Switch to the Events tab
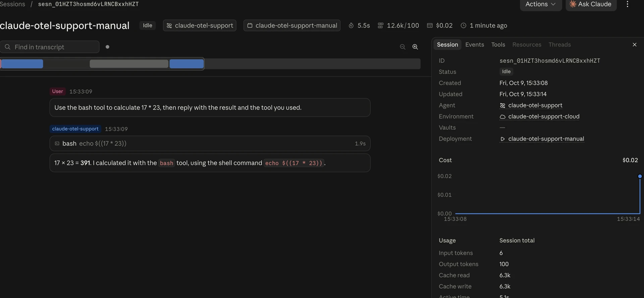Viewport: 644px width, 298px height. [474, 45]
